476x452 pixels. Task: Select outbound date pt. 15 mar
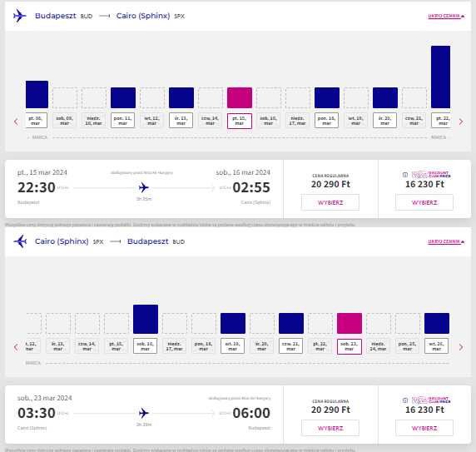pyautogui.click(x=239, y=121)
